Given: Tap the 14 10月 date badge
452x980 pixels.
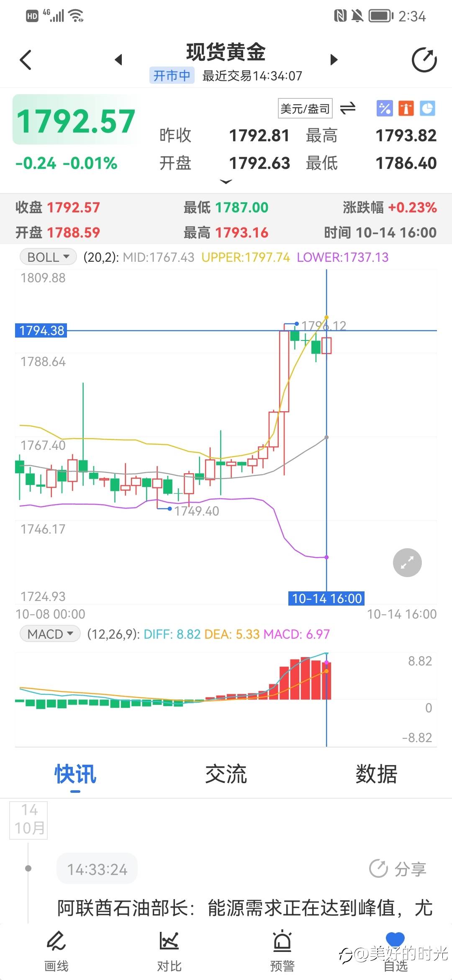Looking at the screenshot, I should [x=29, y=820].
